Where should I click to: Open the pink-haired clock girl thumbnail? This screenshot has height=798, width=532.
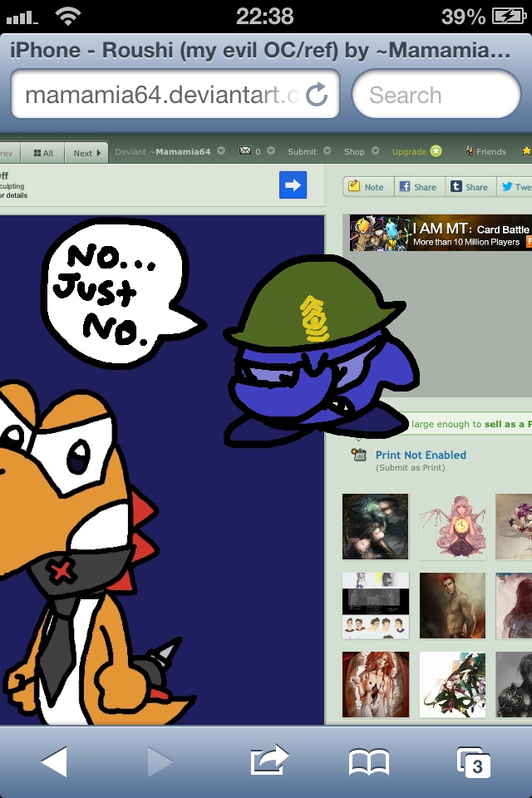point(452,526)
